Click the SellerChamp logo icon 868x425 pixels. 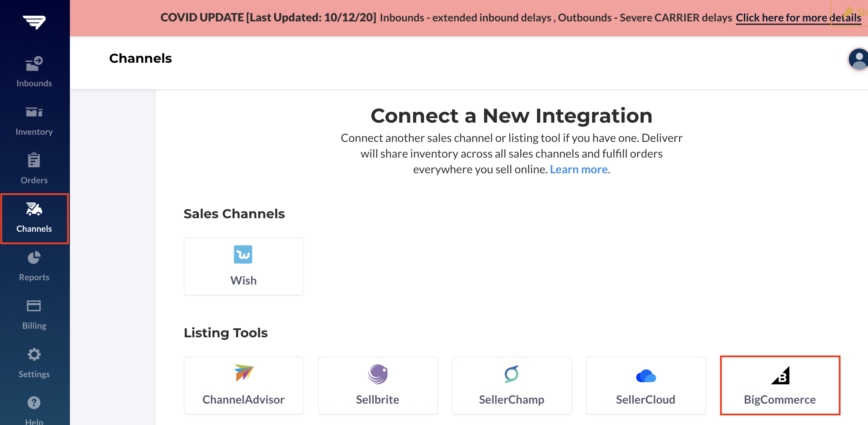tap(512, 374)
